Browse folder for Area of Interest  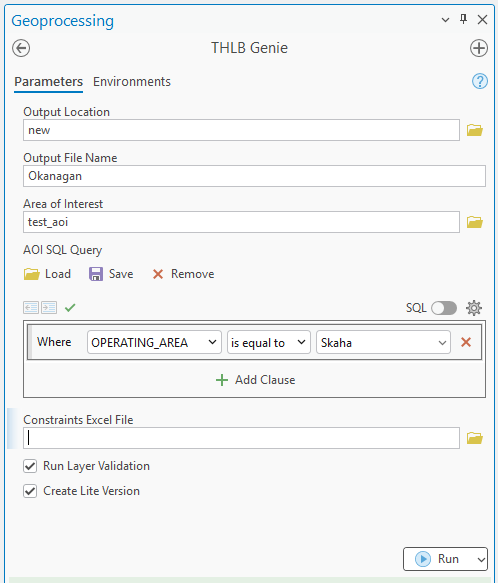tap(475, 222)
